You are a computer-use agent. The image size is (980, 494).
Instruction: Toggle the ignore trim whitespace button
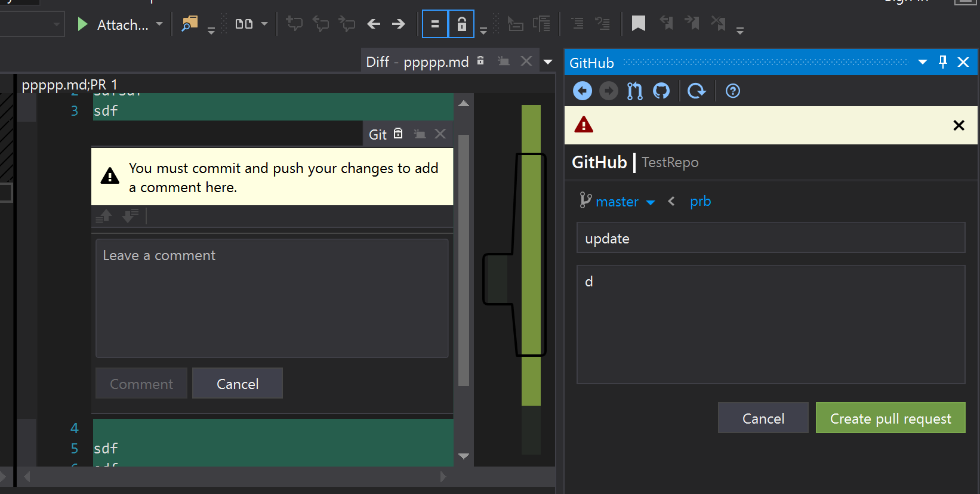pos(435,24)
